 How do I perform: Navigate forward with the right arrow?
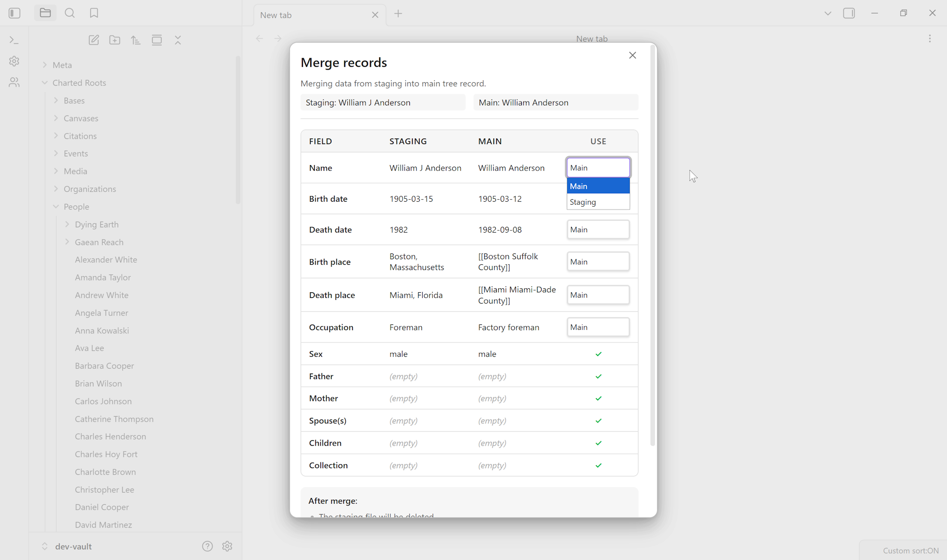pyautogui.click(x=278, y=38)
